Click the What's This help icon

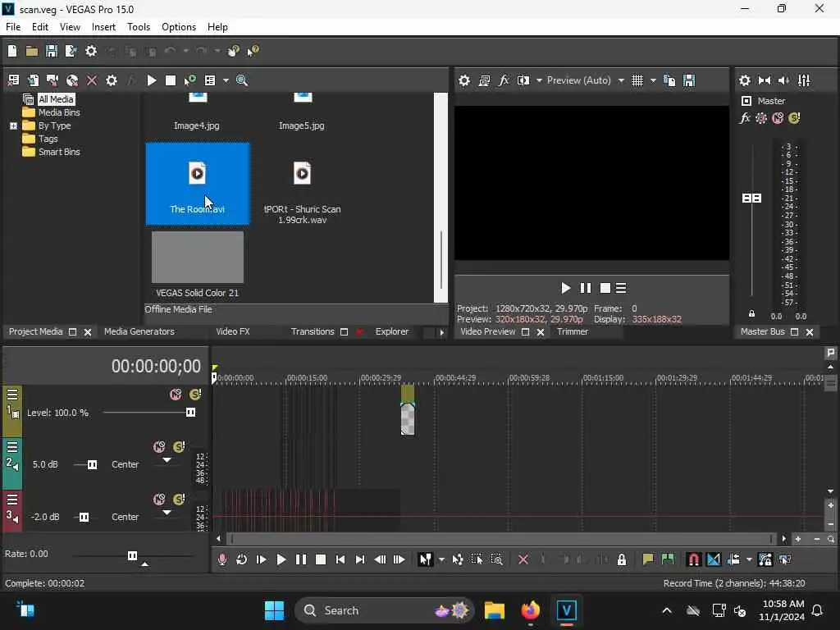click(253, 51)
